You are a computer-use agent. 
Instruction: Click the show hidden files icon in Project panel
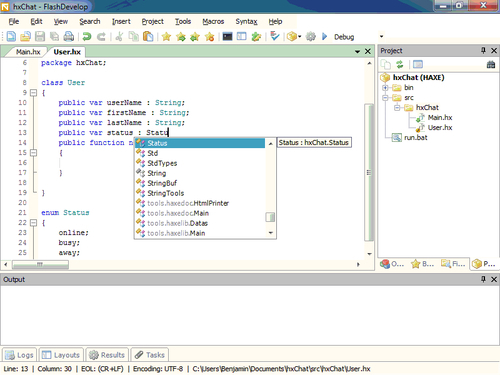386,64
